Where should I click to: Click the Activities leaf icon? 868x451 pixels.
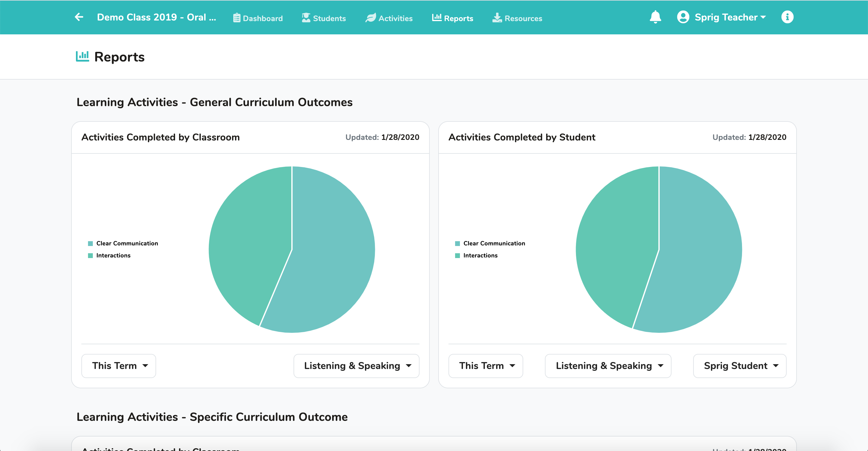tap(371, 18)
